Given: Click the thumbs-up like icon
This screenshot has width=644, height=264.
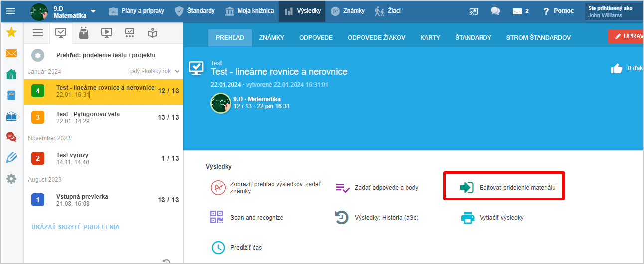Looking at the screenshot, I should (617, 68).
